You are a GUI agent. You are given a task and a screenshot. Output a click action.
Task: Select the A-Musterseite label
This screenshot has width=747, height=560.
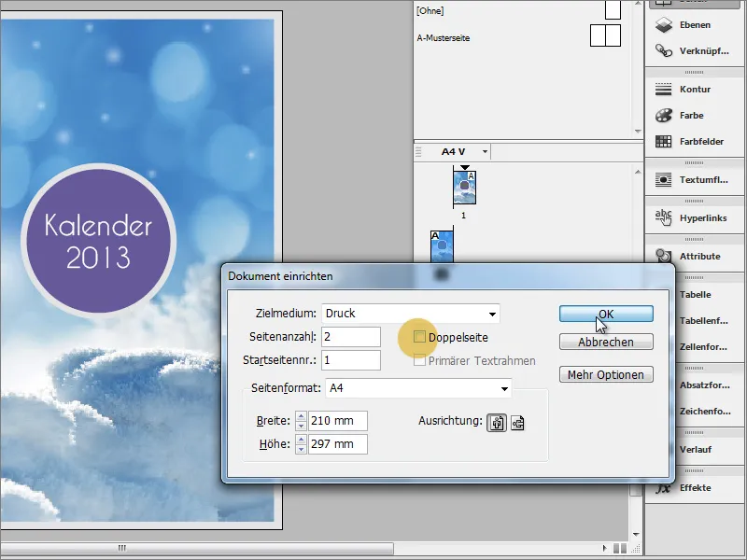(443, 37)
